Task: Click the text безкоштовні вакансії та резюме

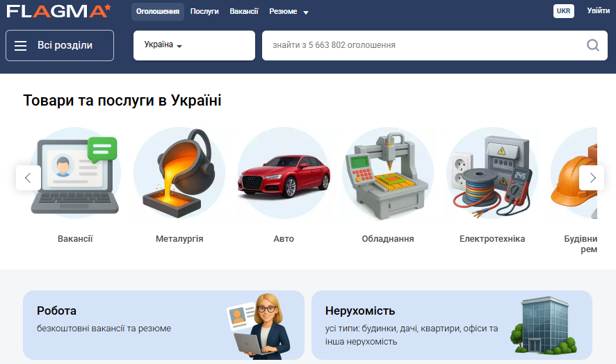Action: click(x=104, y=329)
